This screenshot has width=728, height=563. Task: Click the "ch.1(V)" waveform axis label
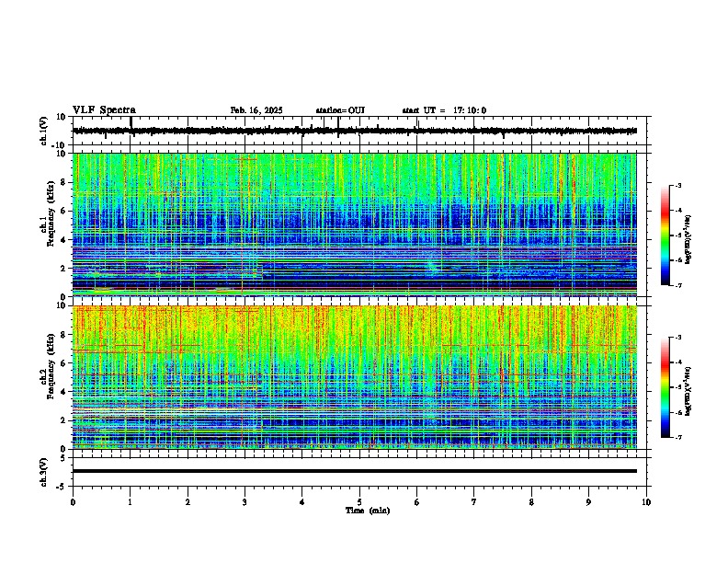[x=44, y=131]
